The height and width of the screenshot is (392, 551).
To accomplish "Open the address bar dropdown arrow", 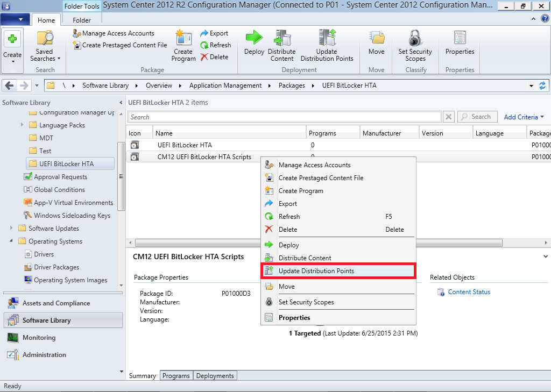I will [531, 85].
